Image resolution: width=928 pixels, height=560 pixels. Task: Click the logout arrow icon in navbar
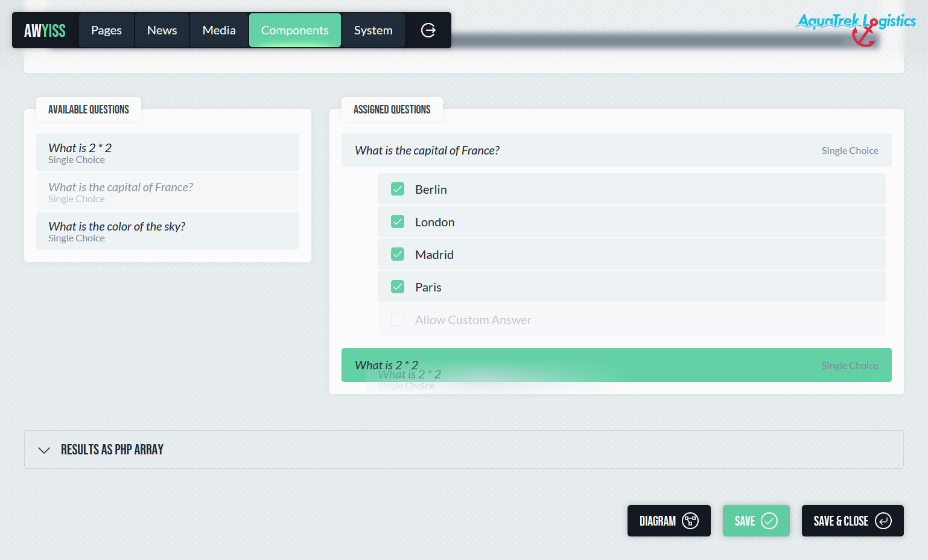pyautogui.click(x=428, y=30)
